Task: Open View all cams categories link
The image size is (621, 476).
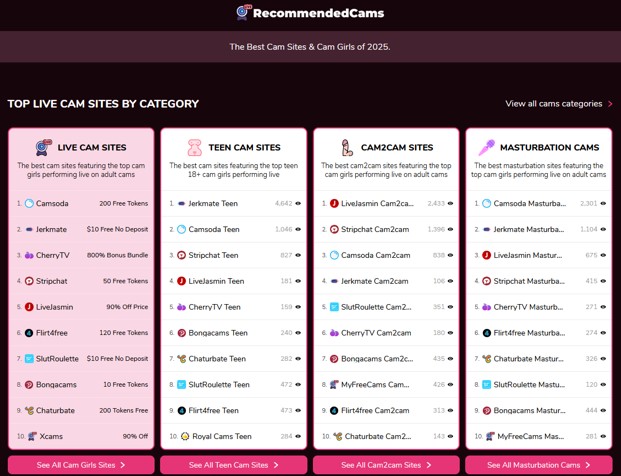Action: tap(559, 104)
